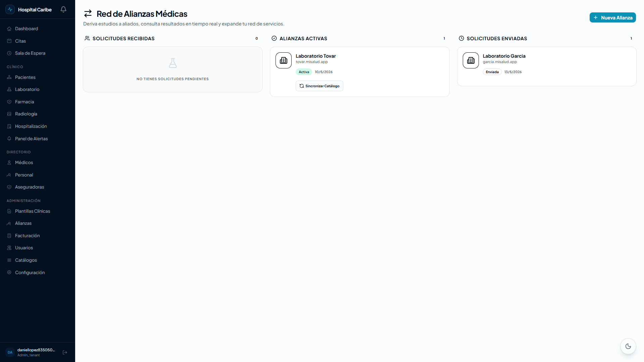Viewport: 644px width, 362px height.
Task: Click the Radiología sidebar icon
Action: click(9, 114)
